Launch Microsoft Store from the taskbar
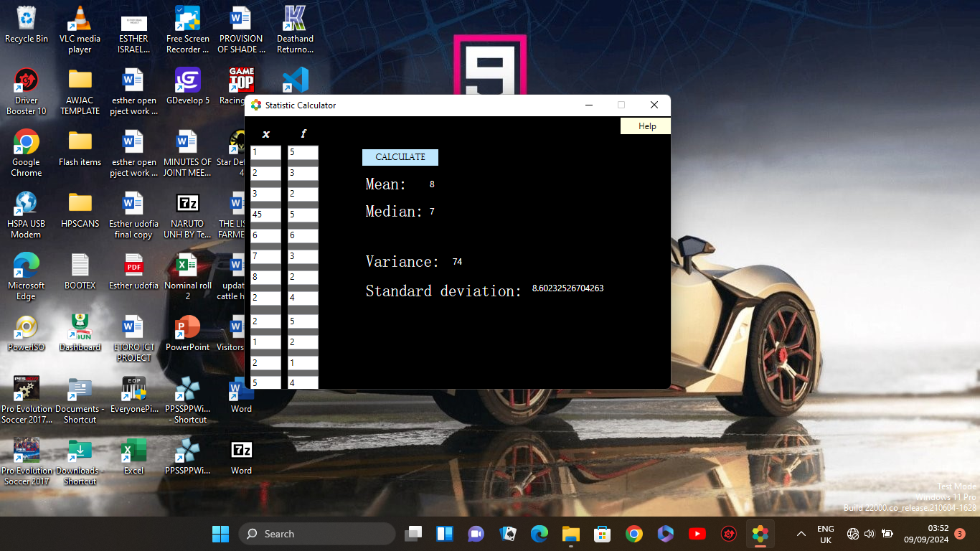Viewport: 980px width, 551px height. tap(602, 534)
